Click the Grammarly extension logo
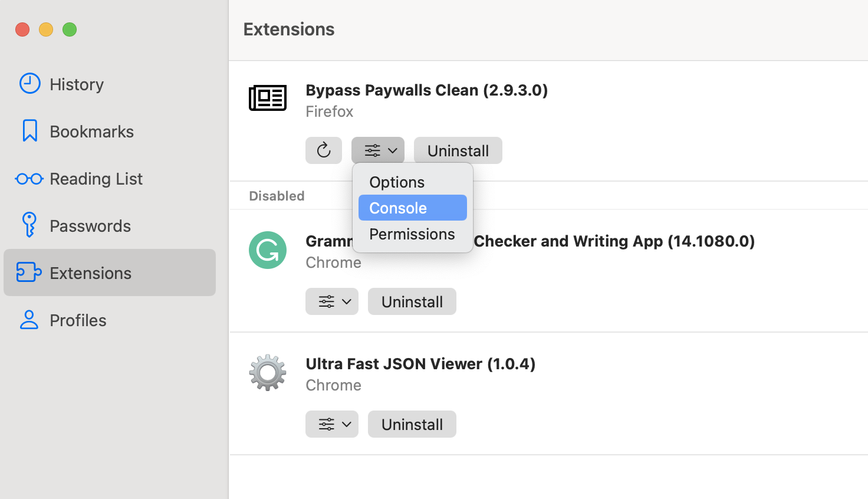 click(x=268, y=250)
